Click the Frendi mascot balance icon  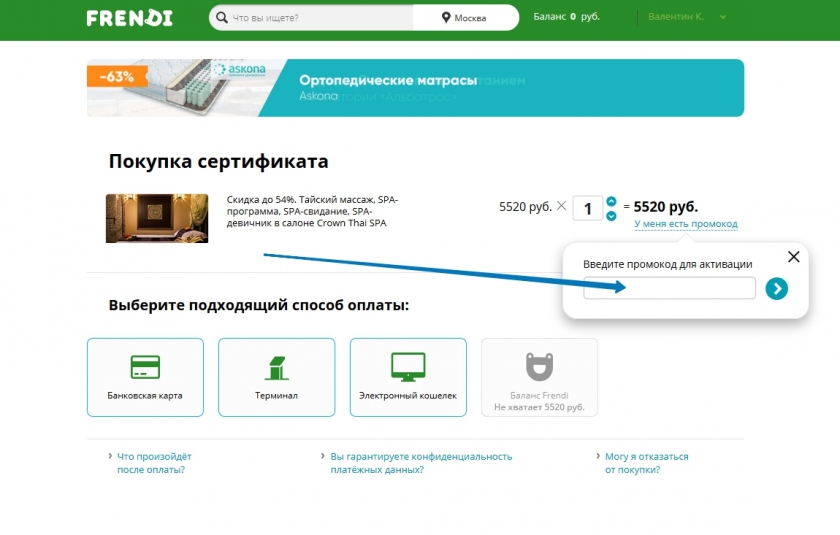coord(539,366)
